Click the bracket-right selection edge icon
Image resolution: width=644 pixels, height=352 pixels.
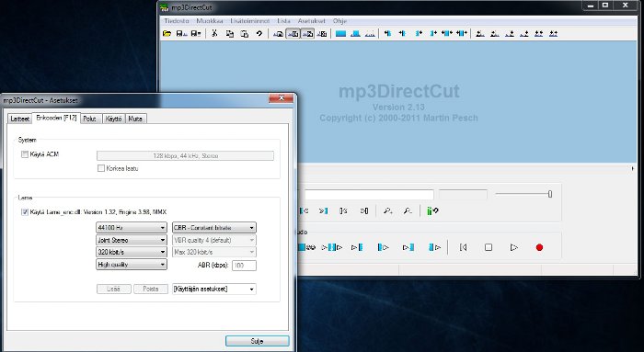[364, 210]
